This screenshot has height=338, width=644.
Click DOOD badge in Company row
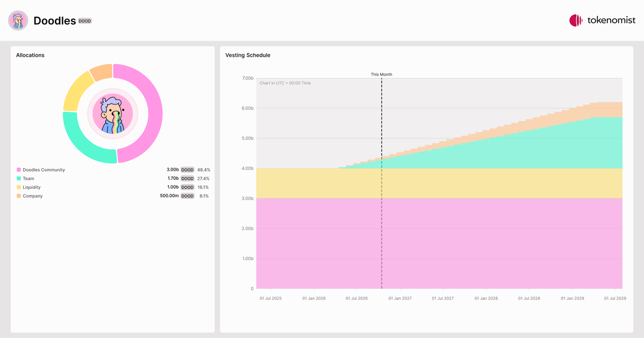(187, 196)
